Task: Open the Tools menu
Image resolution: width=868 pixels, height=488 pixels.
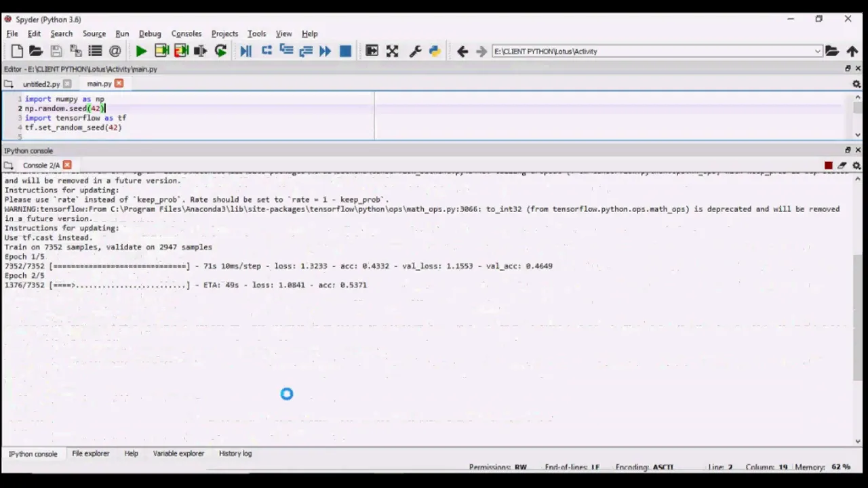Action: tap(256, 33)
